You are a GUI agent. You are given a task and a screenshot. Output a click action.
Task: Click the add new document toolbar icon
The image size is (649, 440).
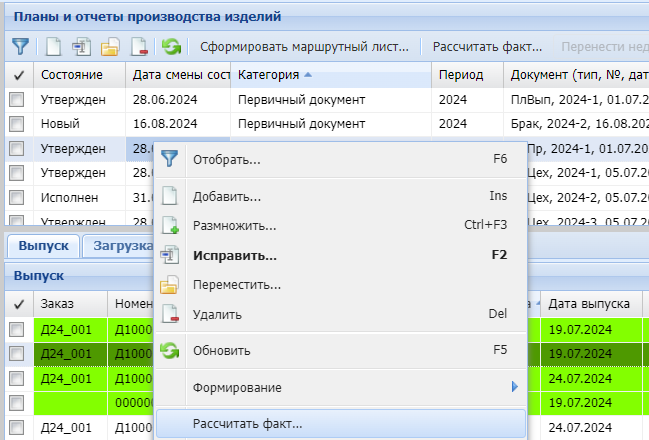pyautogui.click(x=54, y=47)
